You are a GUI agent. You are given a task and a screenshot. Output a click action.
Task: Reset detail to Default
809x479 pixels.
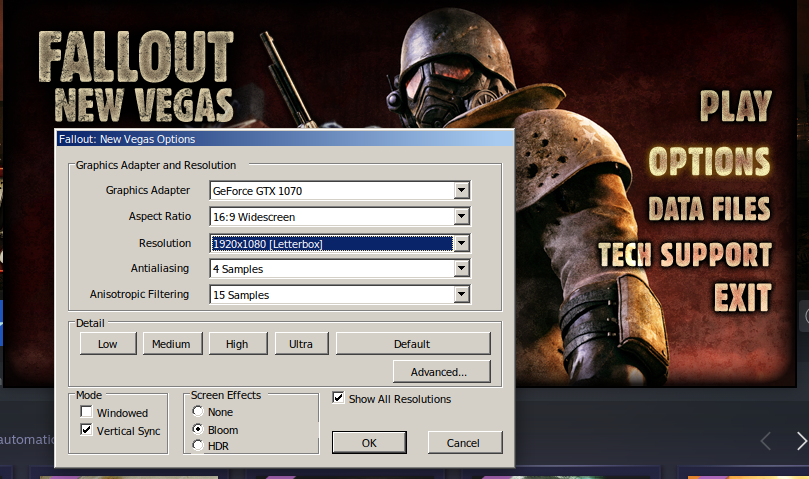click(412, 344)
